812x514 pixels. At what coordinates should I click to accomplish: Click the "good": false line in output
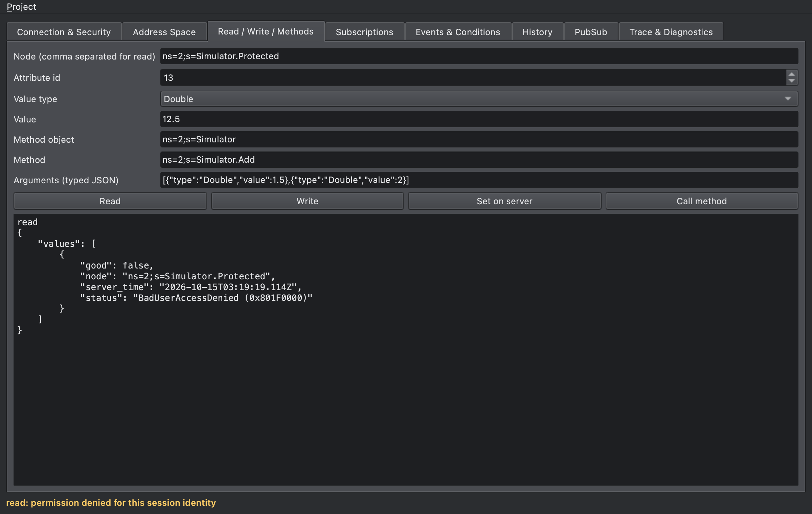[x=117, y=265]
